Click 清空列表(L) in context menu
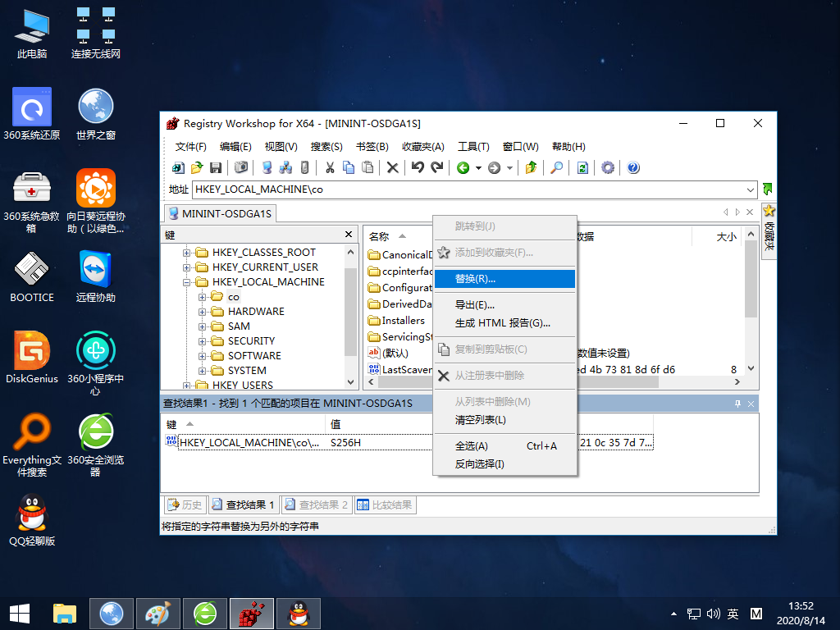 [504, 420]
